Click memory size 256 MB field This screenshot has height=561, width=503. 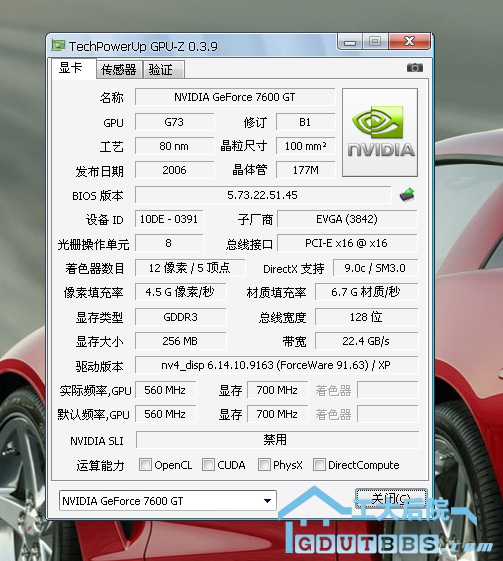point(180,341)
